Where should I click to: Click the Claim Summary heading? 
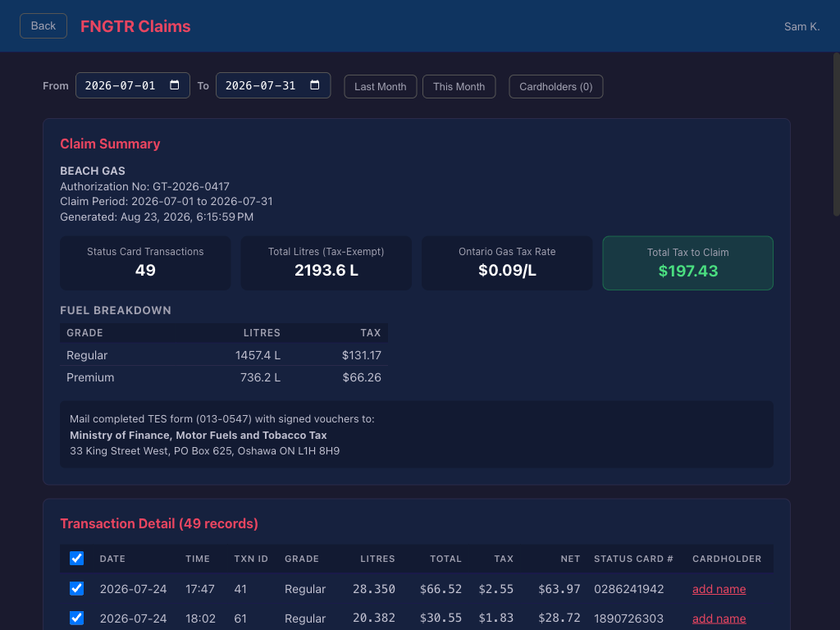pyautogui.click(x=110, y=144)
